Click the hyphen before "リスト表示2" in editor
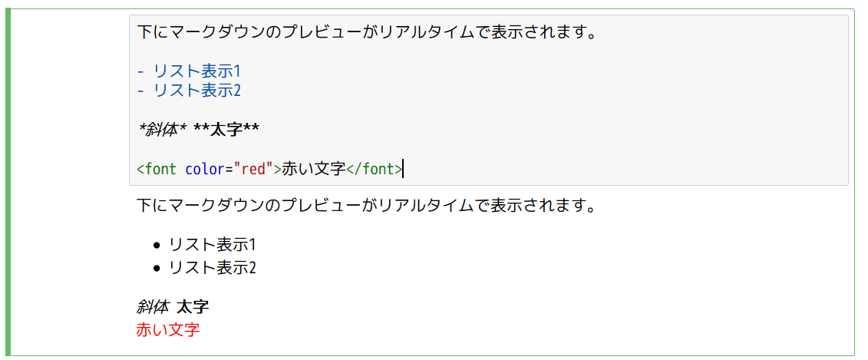Screen dimensions: 868x360 141,91
